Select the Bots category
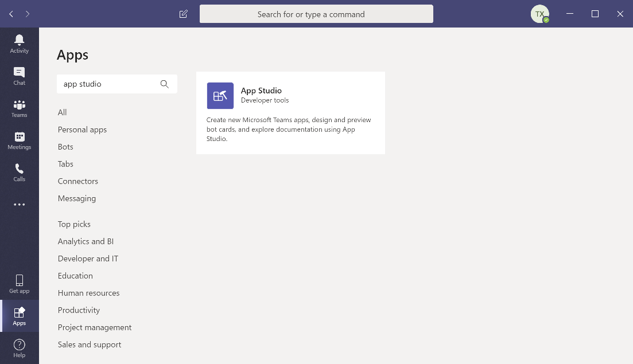 tap(65, 147)
